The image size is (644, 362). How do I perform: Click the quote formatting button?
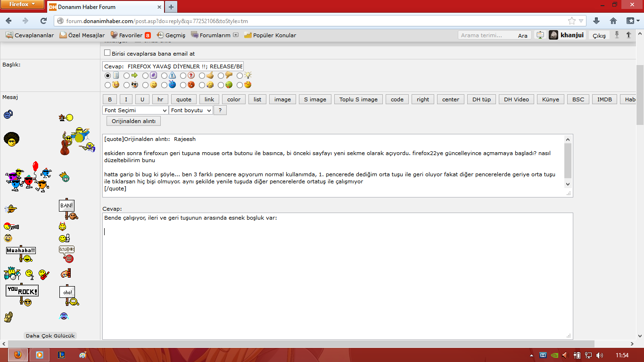pos(184,99)
